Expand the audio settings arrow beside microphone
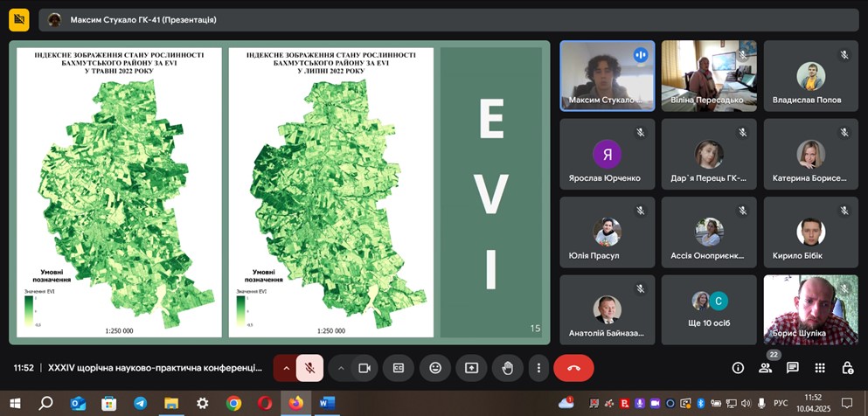 [x=285, y=368]
